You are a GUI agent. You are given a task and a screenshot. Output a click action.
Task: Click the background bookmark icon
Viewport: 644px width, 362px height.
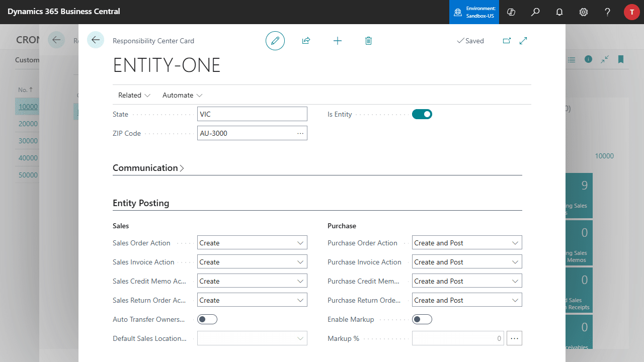coord(621,59)
